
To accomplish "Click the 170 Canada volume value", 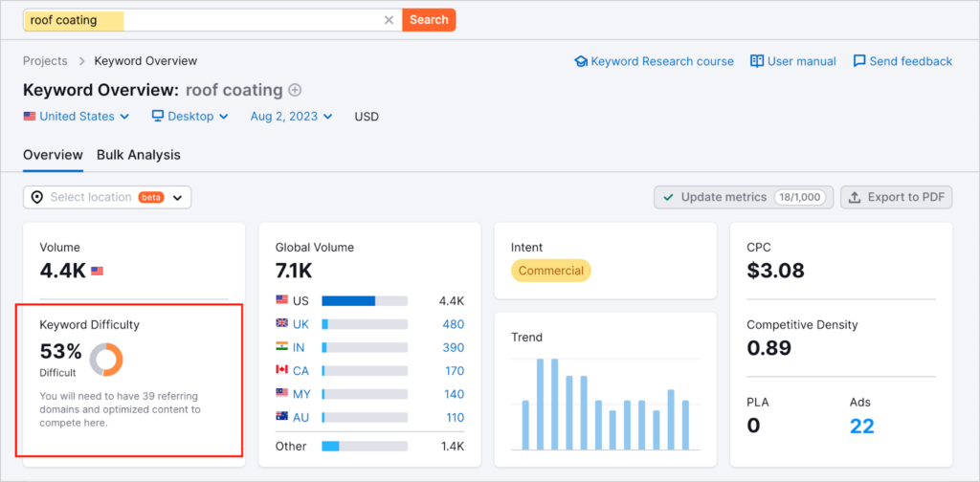I will coord(455,371).
